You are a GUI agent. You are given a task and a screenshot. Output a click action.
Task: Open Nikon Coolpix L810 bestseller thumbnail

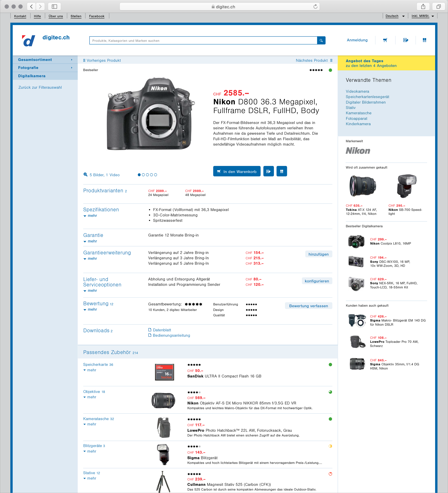[356, 241]
